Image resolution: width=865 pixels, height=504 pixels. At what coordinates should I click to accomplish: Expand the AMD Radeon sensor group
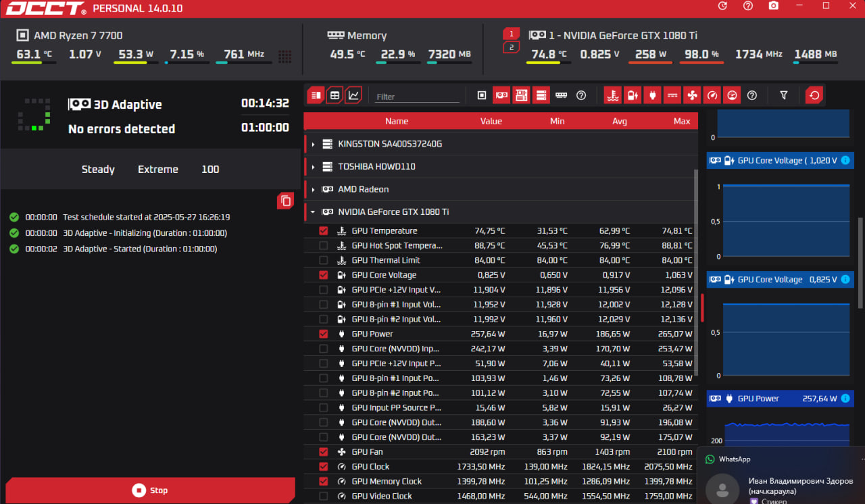[313, 190]
